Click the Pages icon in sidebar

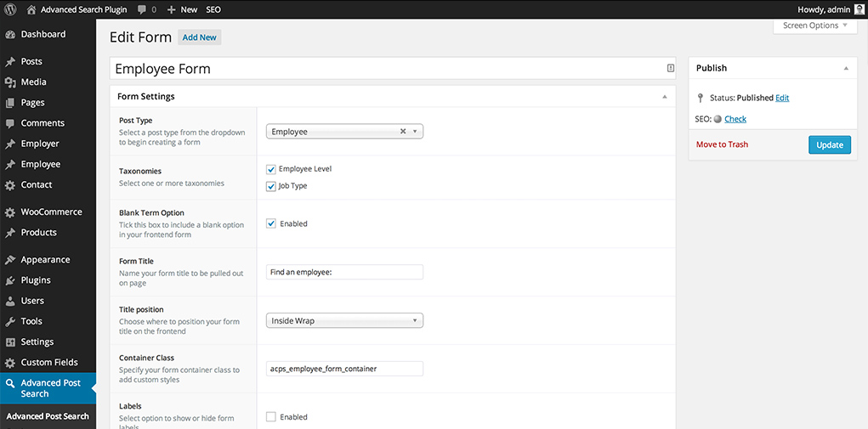tap(10, 102)
